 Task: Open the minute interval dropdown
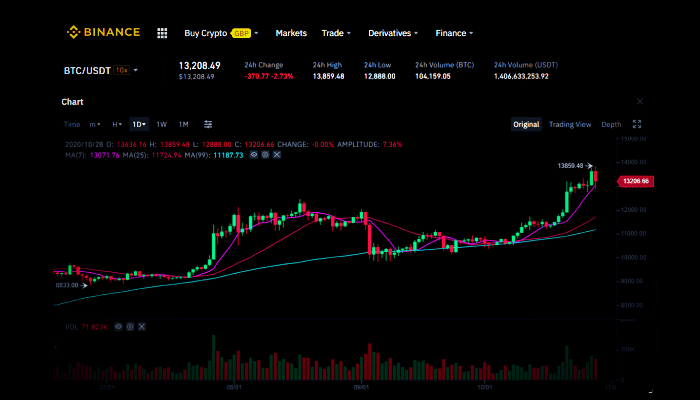click(95, 124)
